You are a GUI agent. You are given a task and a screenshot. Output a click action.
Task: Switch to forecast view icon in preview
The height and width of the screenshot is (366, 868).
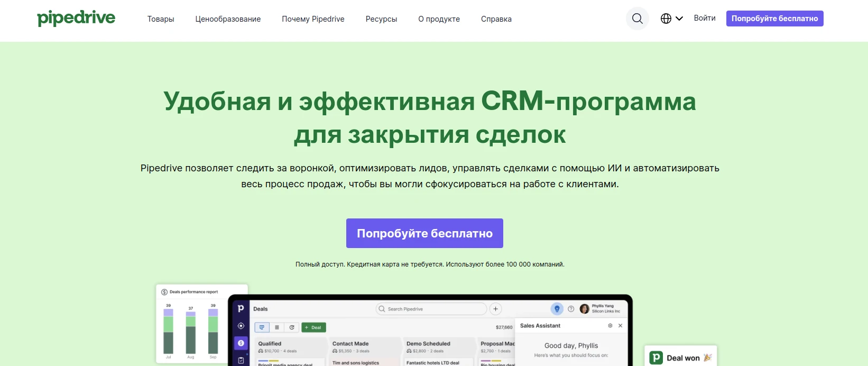coord(292,327)
